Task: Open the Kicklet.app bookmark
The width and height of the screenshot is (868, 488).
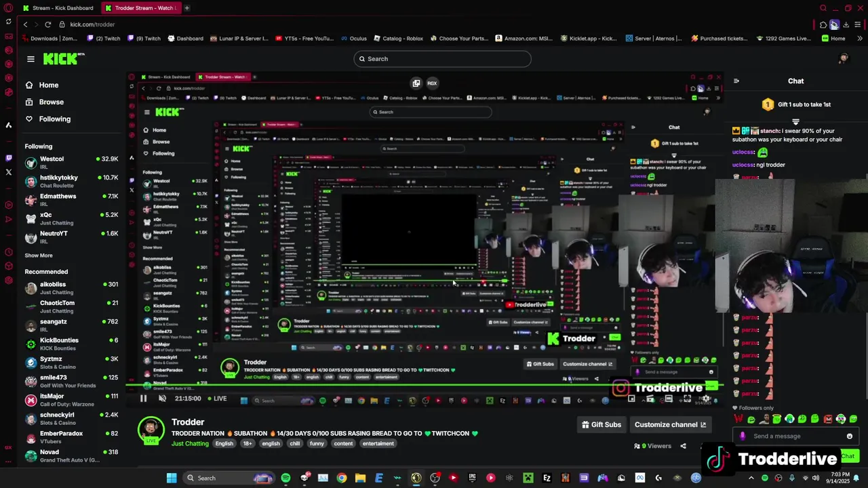Action: [x=589, y=39]
